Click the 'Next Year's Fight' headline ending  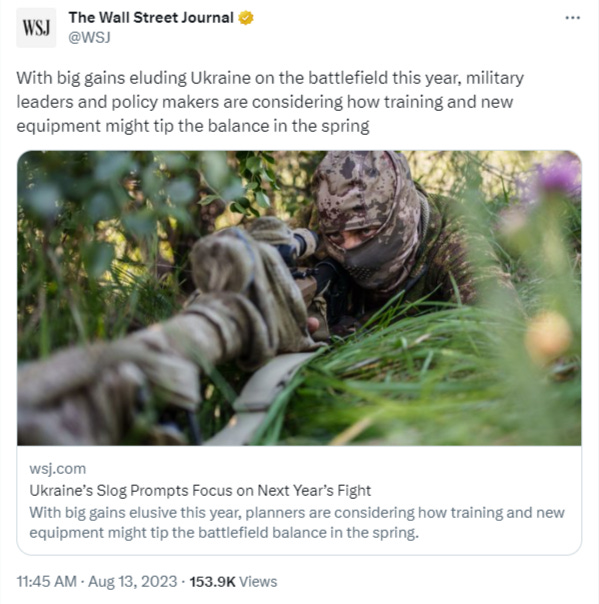pos(314,490)
